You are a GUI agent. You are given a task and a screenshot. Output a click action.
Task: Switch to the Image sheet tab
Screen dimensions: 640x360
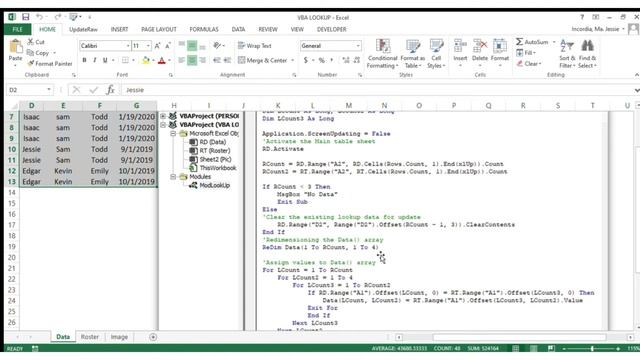(119, 337)
